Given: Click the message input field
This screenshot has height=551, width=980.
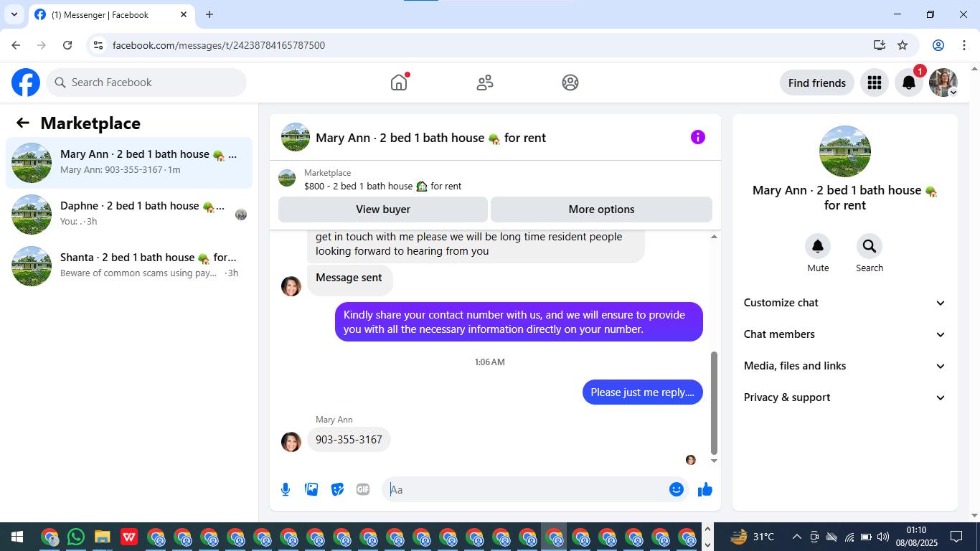Looking at the screenshot, I should [x=525, y=489].
